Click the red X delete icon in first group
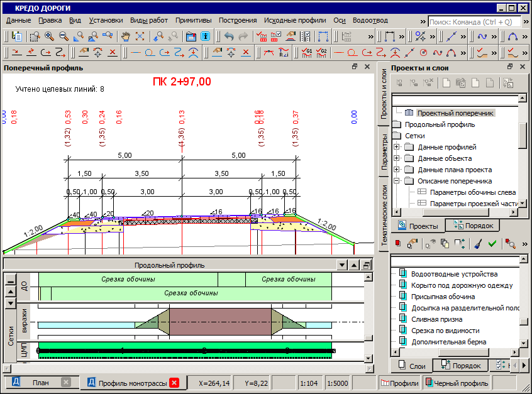Image resolution: width=532 pixels, height=394 pixels. pyautogui.click(x=113, y=53)
